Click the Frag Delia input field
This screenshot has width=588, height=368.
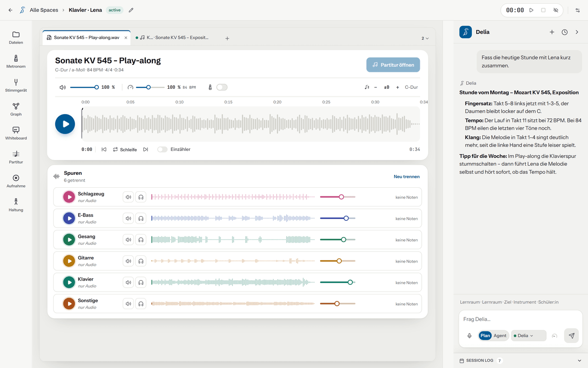click(x=520, y=319)
